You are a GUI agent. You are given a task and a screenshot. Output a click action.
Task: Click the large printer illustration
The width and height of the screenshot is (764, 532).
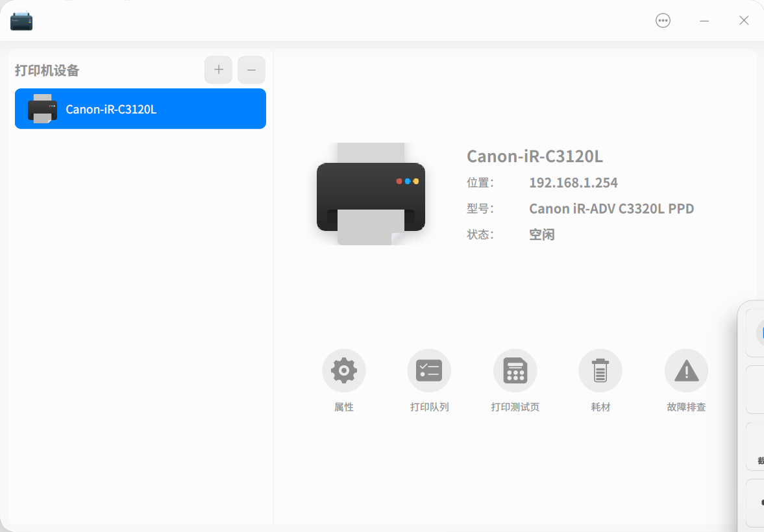(371, 194)
